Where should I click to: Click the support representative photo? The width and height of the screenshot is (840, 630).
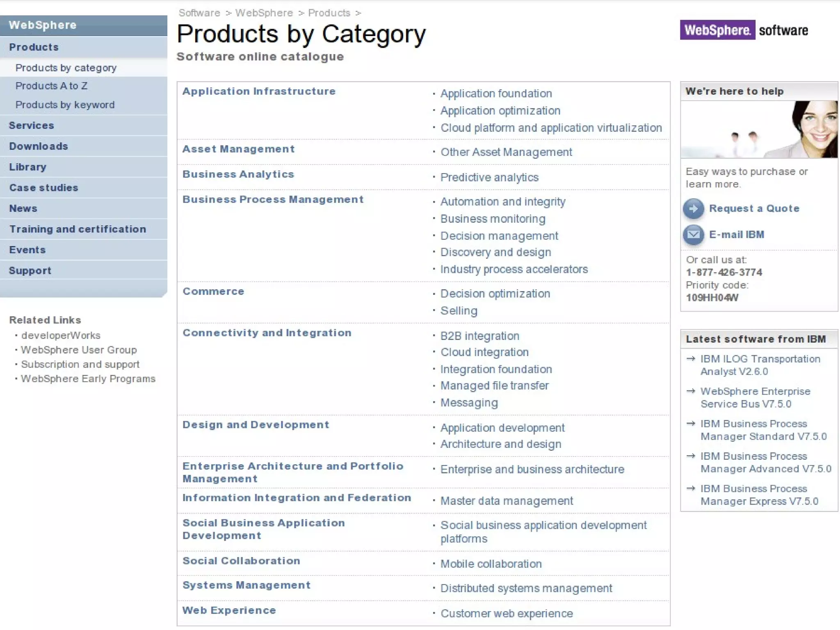click(759, 129)
